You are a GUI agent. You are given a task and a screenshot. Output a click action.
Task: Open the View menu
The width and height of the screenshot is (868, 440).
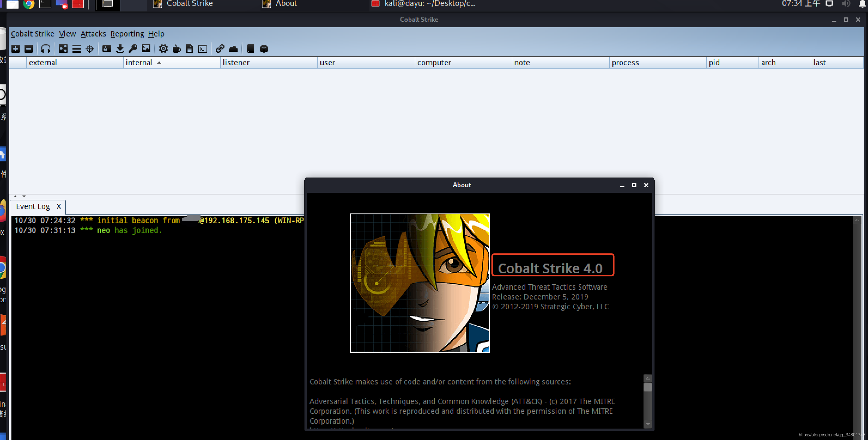(x=67, y=34)
